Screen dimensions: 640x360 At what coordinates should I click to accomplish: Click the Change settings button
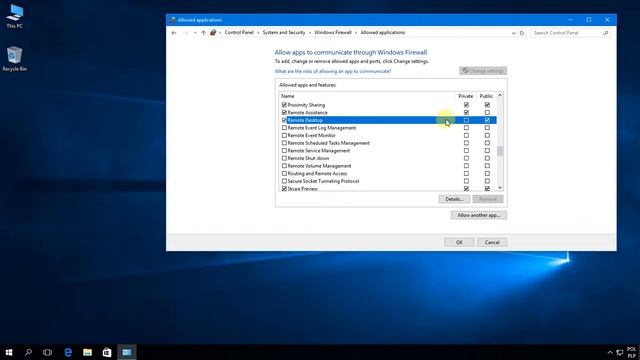[483, 71]
